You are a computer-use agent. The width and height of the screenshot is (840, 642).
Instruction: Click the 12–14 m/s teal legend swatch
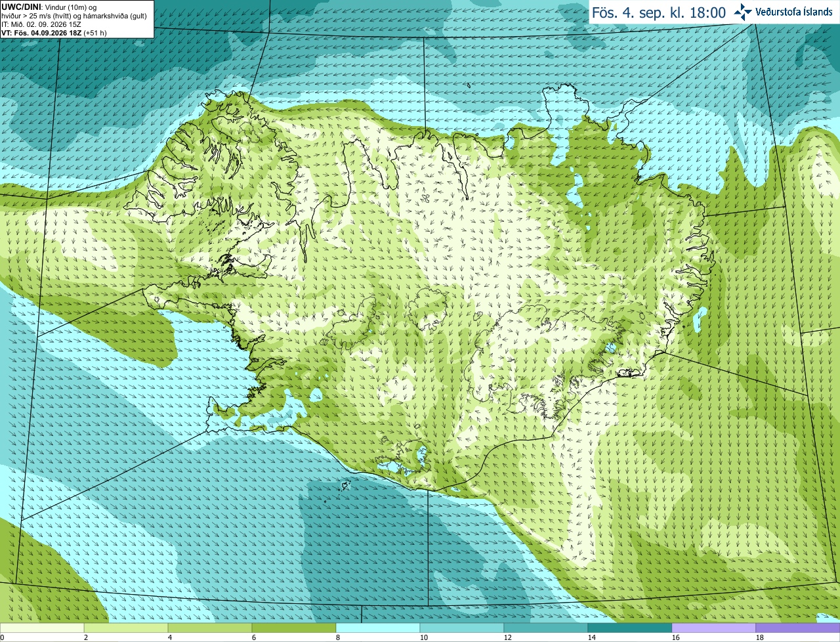[x=546, y=628]
